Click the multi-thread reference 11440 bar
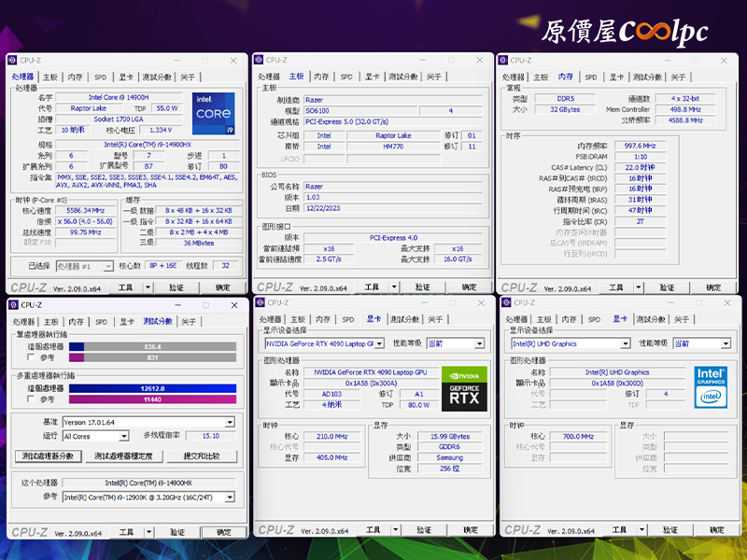This screenshot has width=747, height=560. click(152, 399)
